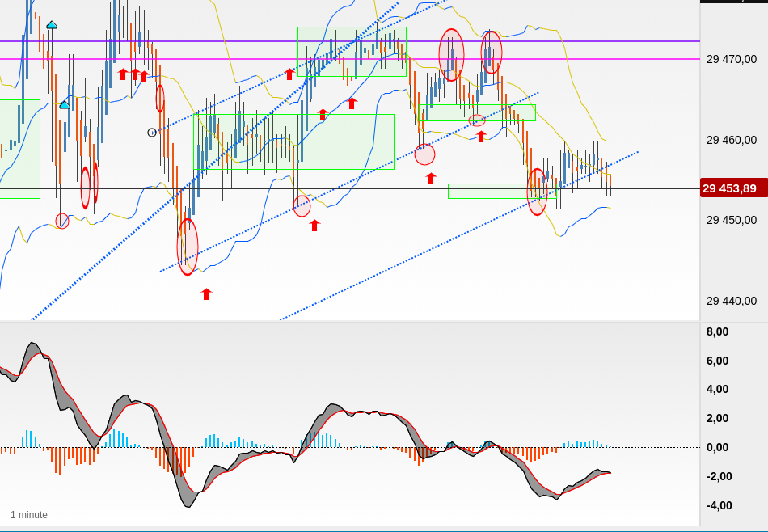The width and height of the screenshot is (768, 532).
Task: Click the green rectangle crossing purple line
Action: pos(352,52)
